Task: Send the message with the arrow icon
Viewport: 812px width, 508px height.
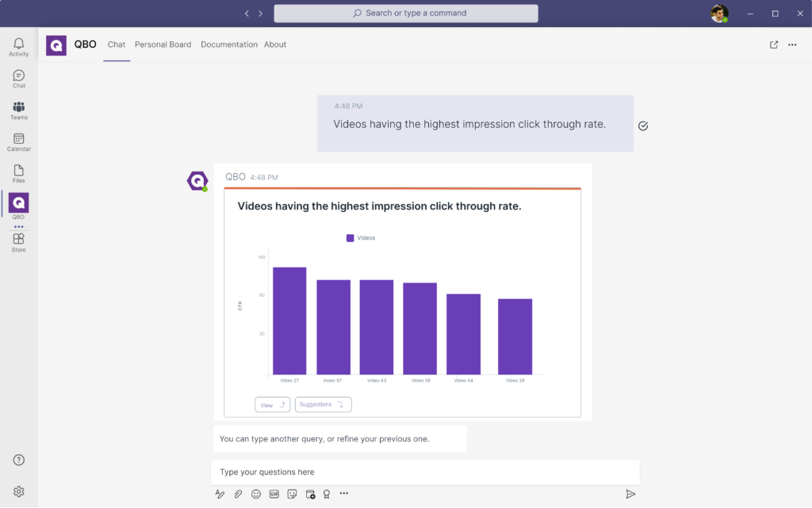Action: pyautogui.click(x=630, y=494)
